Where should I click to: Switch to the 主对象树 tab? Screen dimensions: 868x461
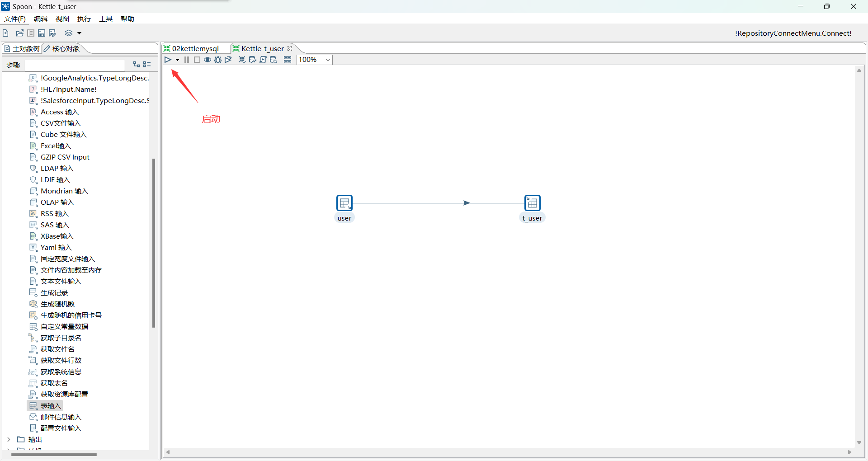pos(22,48)
